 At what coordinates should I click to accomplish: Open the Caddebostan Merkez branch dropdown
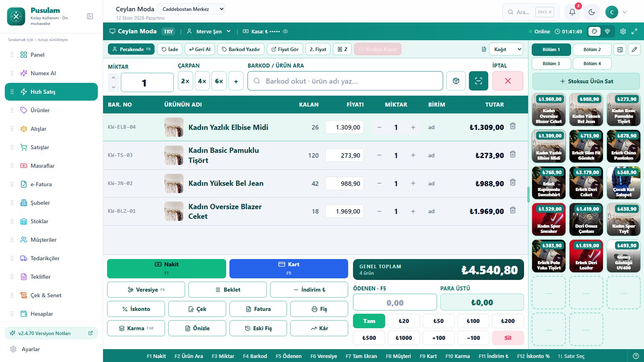tap(191, 9)
